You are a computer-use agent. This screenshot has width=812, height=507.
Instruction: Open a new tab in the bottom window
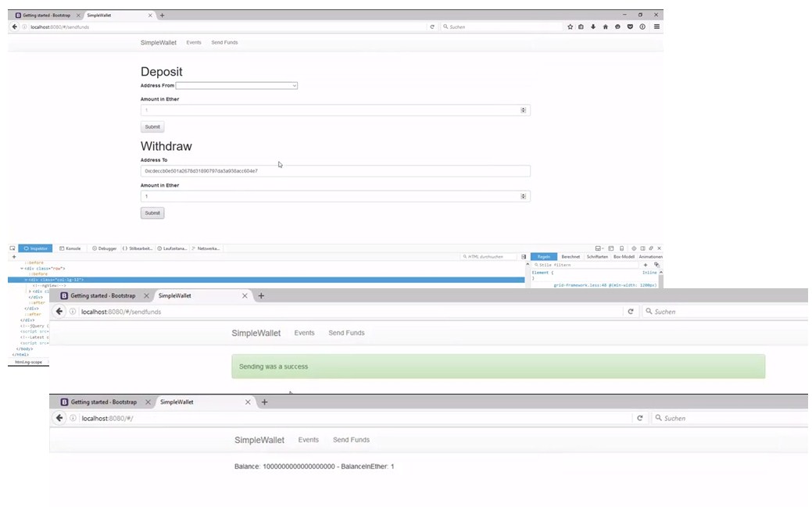264,402
